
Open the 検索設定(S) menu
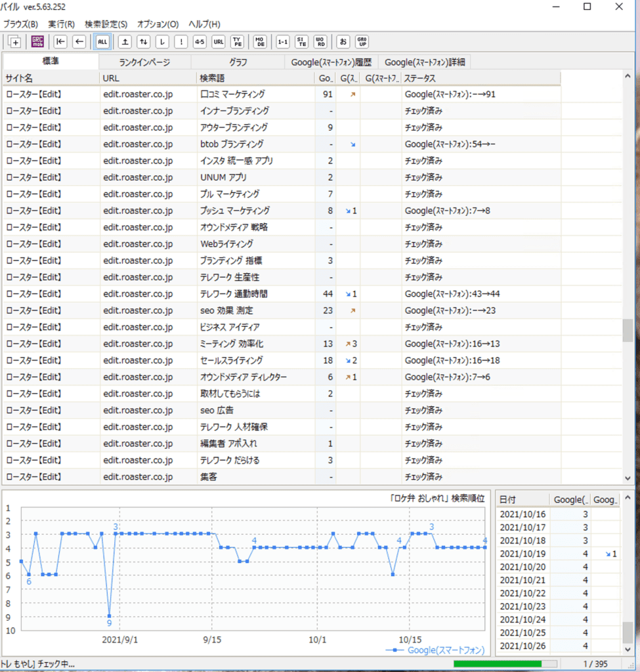pos(106,24)
